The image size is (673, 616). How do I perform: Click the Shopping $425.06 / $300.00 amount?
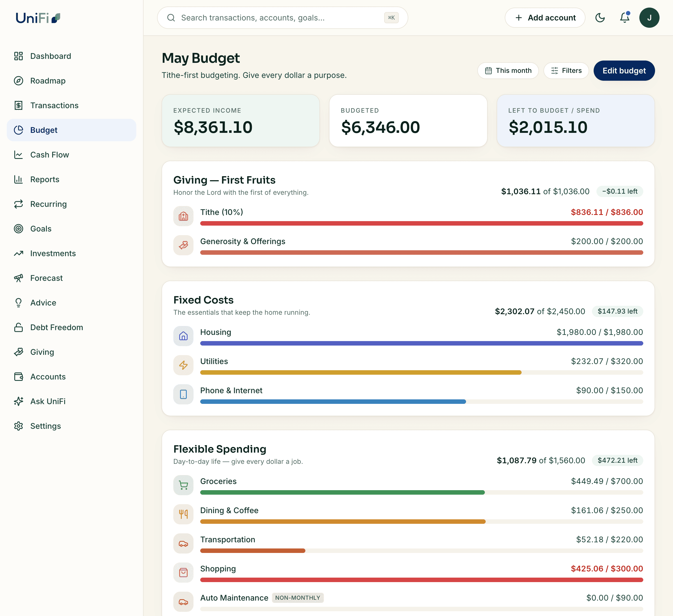coord(607,569)
